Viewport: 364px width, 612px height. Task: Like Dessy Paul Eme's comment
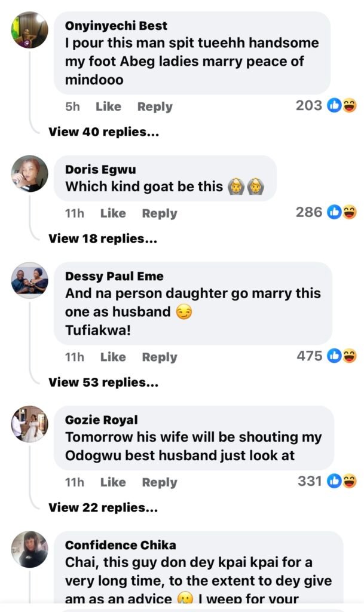click(x=113, y=357)
